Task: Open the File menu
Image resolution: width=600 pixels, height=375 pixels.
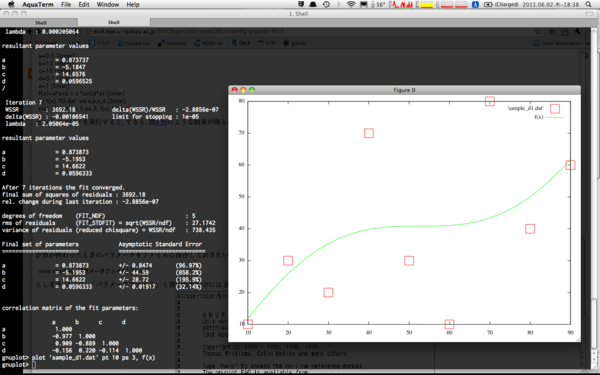Action: tap(66, 4)
